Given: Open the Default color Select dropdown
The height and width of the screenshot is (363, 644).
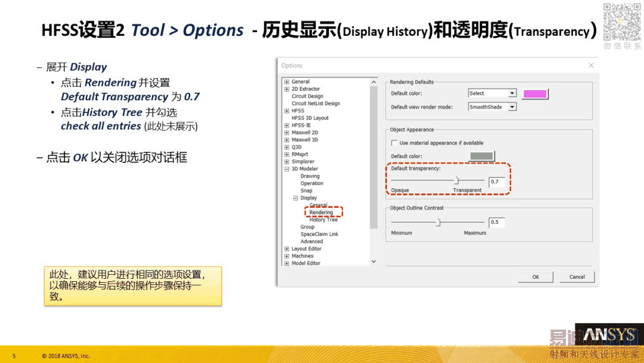Looking at the screenshot, I should pyautogui.click(x=512, y=93).
